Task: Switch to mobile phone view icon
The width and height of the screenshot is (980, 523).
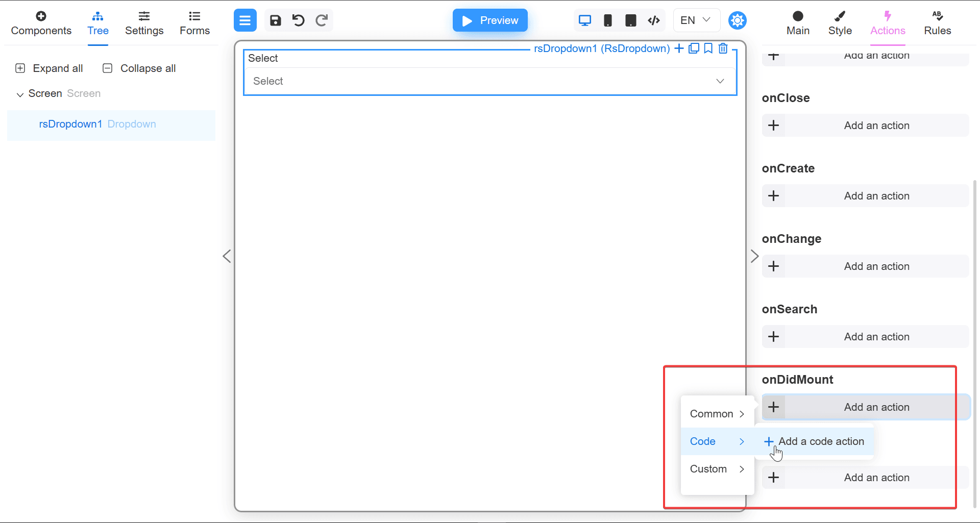Action: click(x=607, y=20)
